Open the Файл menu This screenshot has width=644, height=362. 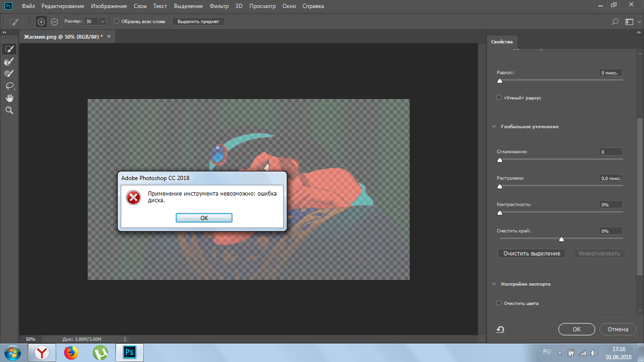click(x=28, y=6)
